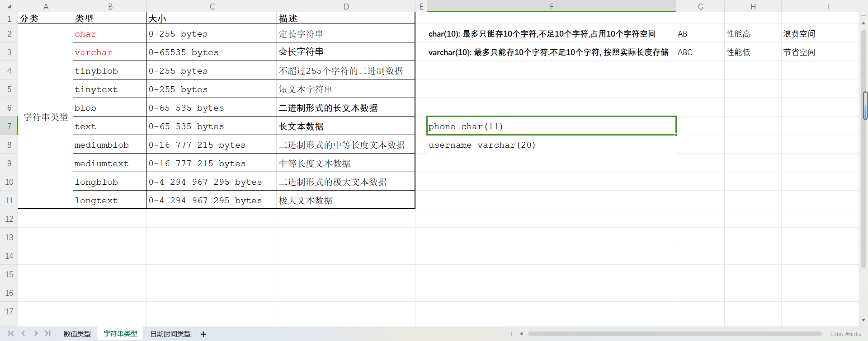
Task: Select row 17 header
Action: [9, 311]
